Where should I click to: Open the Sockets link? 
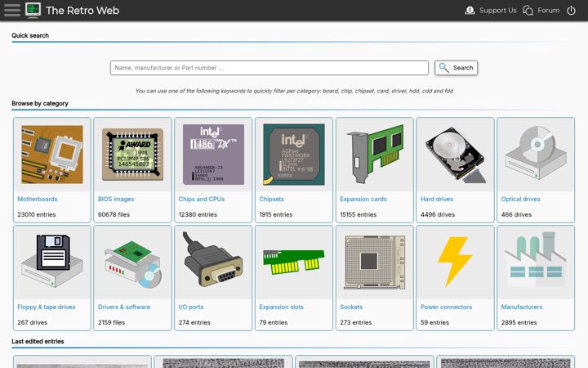351,307
